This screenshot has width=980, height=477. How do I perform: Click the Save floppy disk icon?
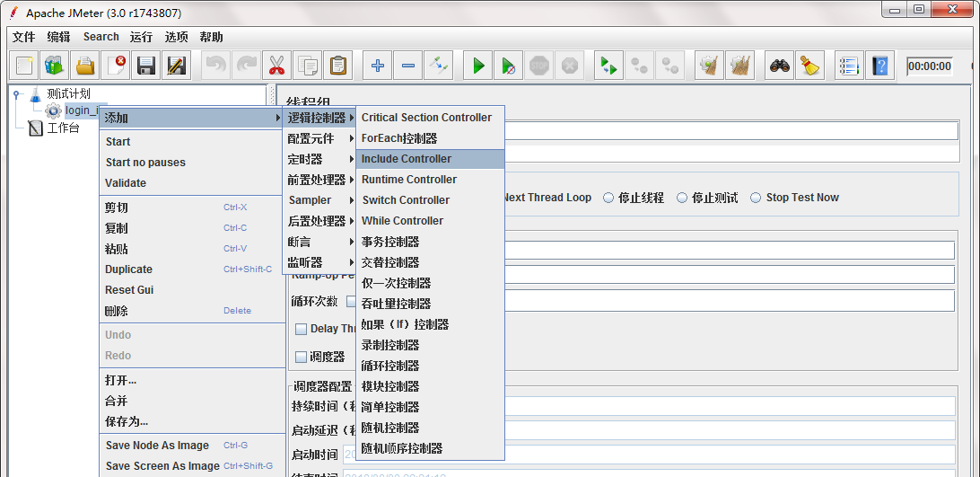(x=145, y=65)
